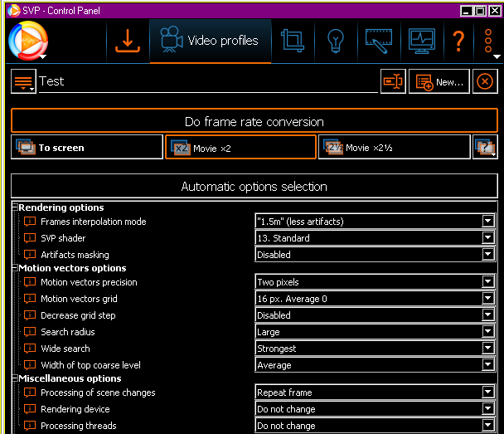Click the profile conditions icon beside New
504x434 pixels.
tap(393, 81)
